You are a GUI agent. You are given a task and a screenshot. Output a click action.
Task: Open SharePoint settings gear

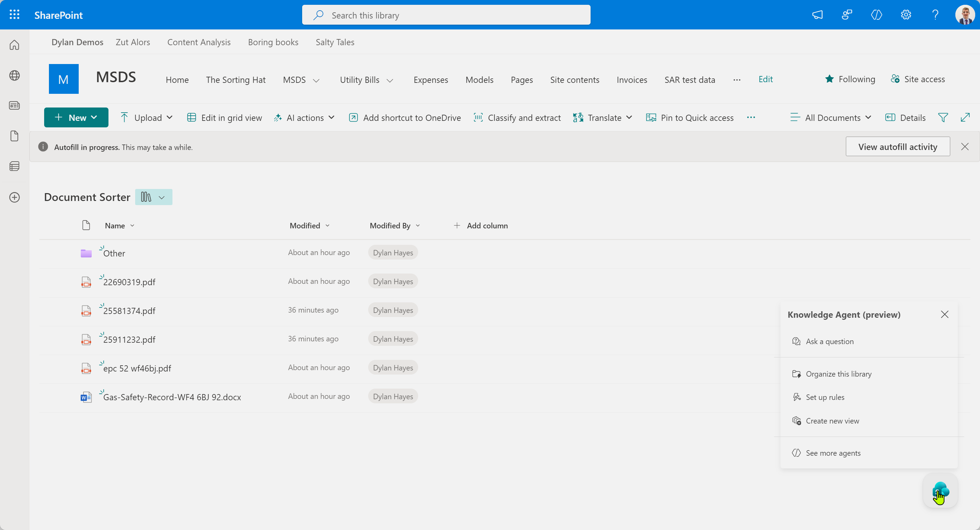[906, 15]
